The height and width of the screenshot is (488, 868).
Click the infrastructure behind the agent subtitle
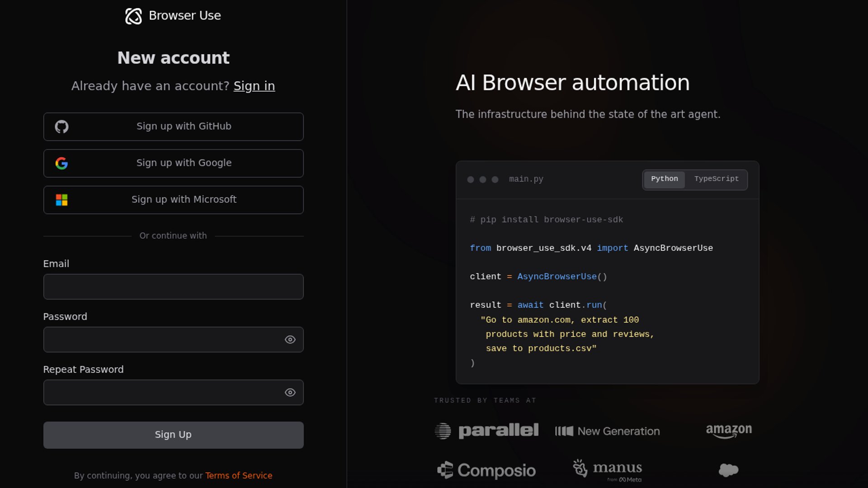click(x=588, y=114)
